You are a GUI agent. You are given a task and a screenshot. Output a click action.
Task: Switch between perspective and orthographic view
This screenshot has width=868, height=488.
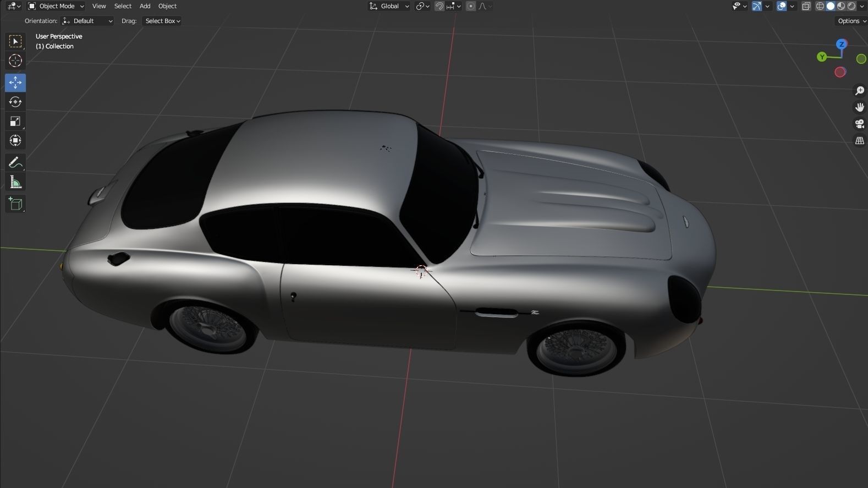tap(859, 141)
